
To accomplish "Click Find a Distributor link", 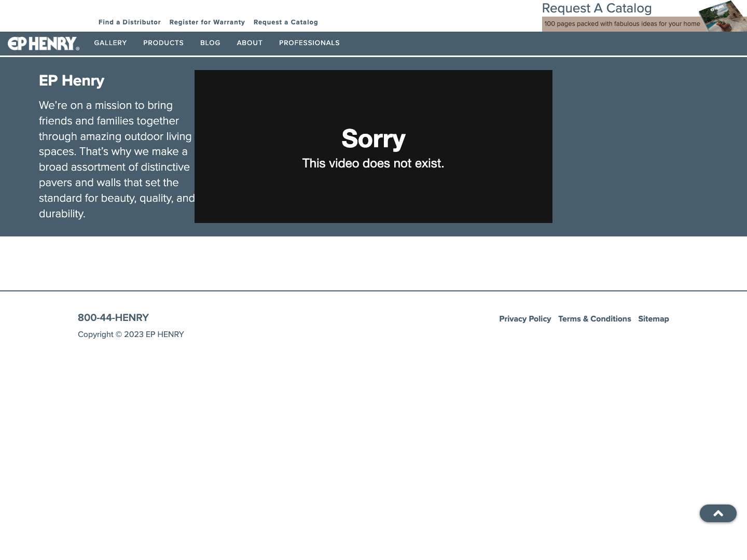I will (x=130, y=22).
